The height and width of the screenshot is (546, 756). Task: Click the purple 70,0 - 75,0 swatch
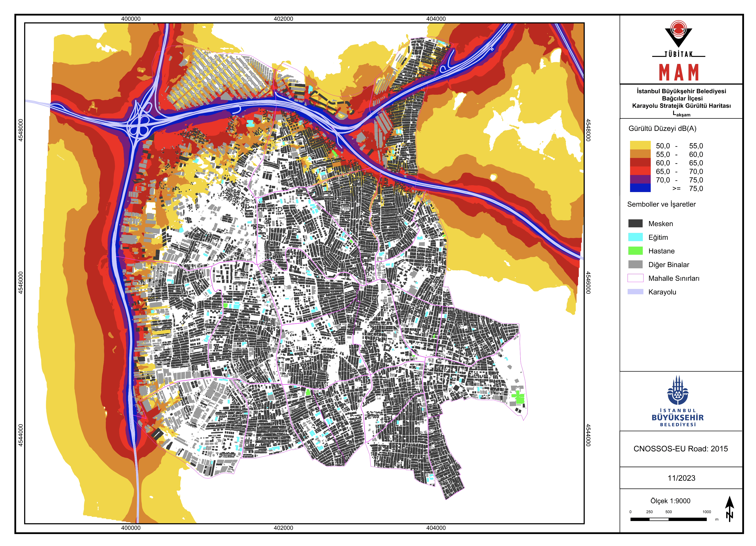[640, 180]
